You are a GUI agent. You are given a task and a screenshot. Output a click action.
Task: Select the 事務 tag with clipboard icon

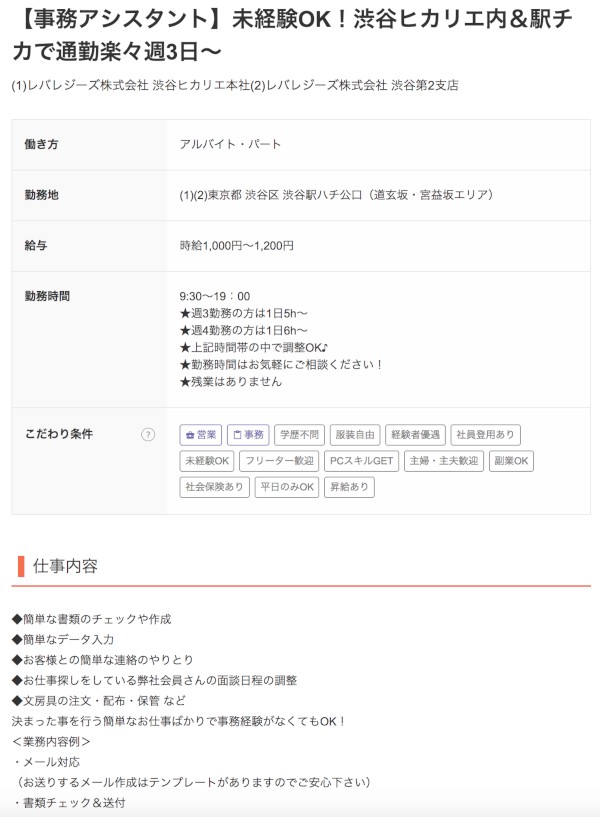point(248,435)
